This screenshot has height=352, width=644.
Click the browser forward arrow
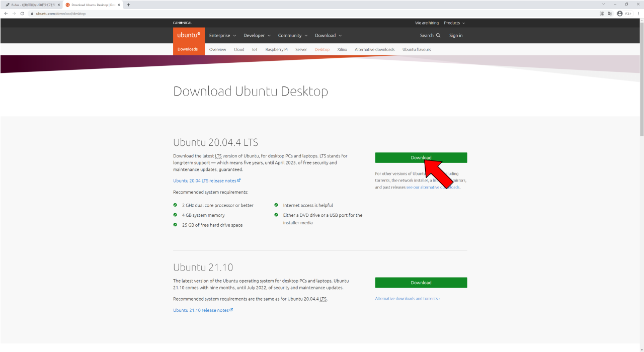click(x=14, y=14)
